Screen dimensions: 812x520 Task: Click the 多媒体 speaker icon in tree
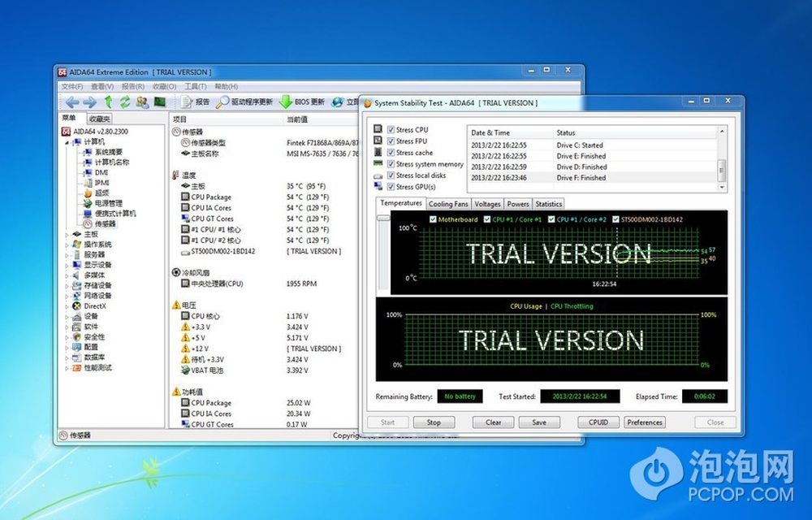76,275
